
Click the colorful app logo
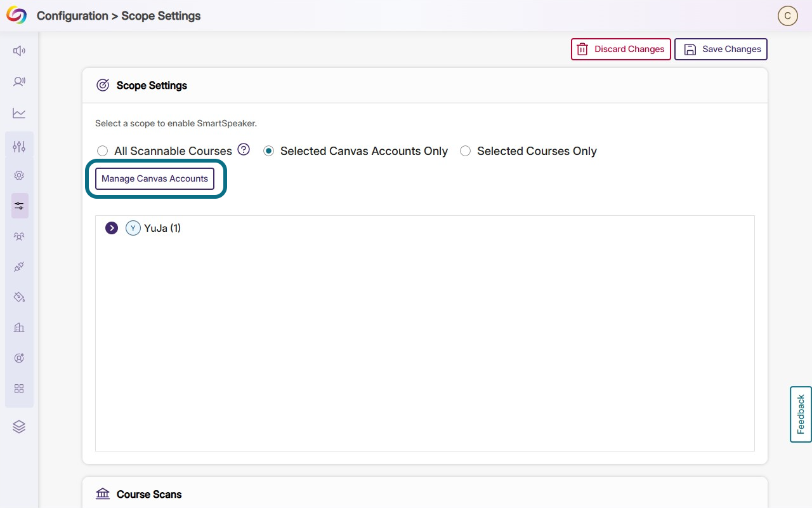pyautogui.click(x=16, y=16)
